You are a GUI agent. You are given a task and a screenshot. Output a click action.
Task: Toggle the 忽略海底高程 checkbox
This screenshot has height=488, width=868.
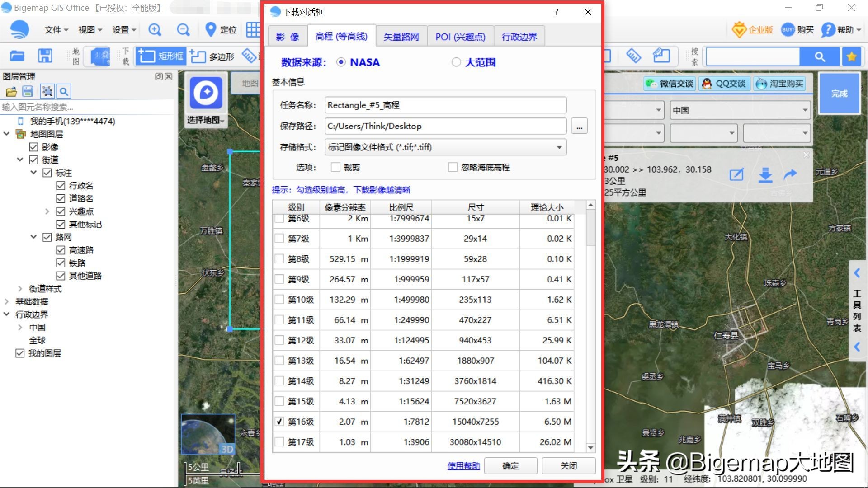point(453,167)
